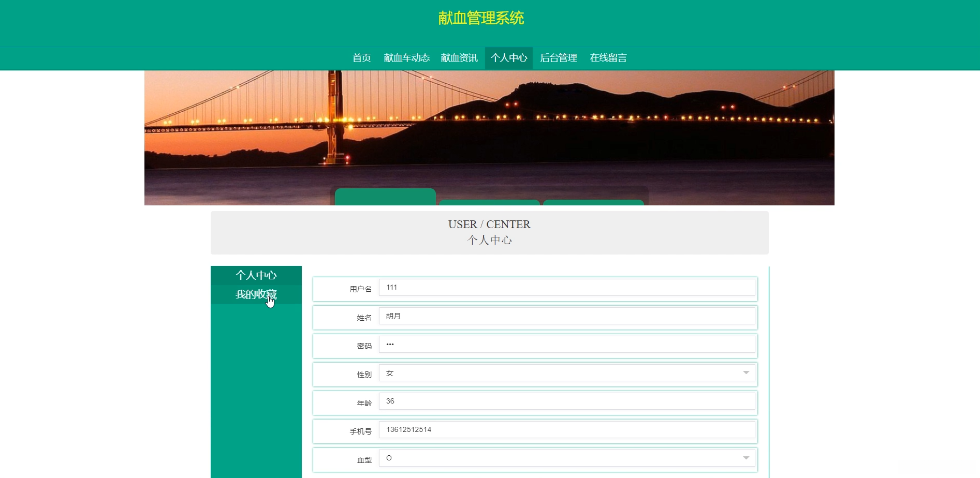Focus the 手机号 field with 13612512514
Image resolution: width=980 pixels, height=478 pixels.
(x=567, y=430)
